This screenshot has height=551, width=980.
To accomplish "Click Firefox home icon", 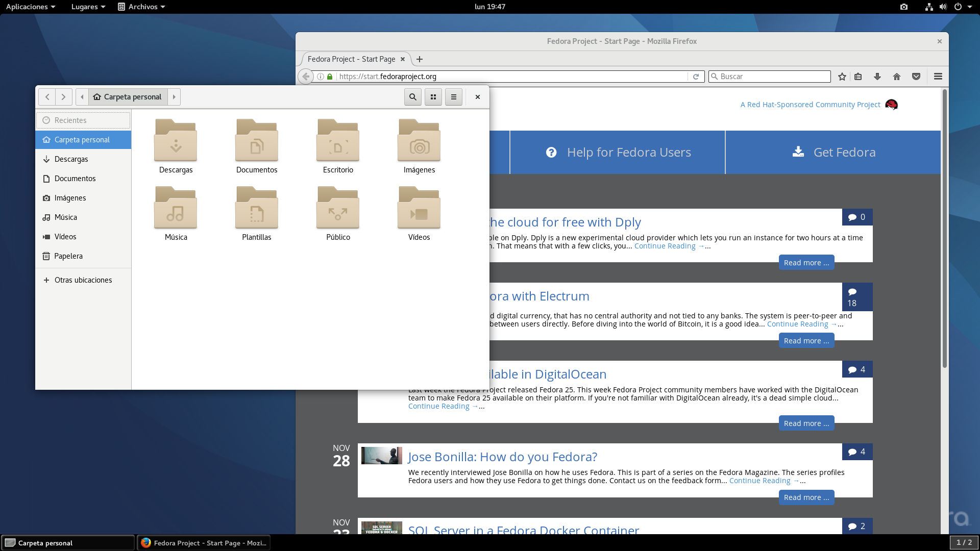I will pos(897,77).
